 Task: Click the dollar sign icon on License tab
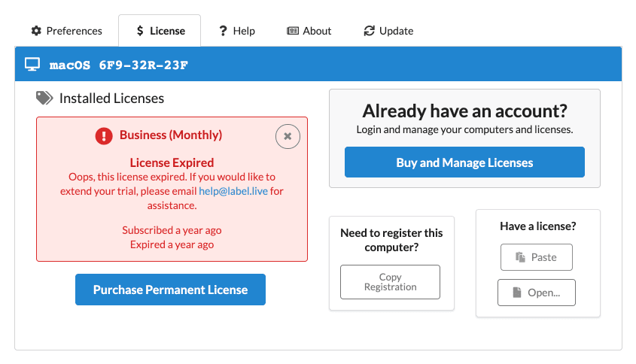tap(140, 31)
